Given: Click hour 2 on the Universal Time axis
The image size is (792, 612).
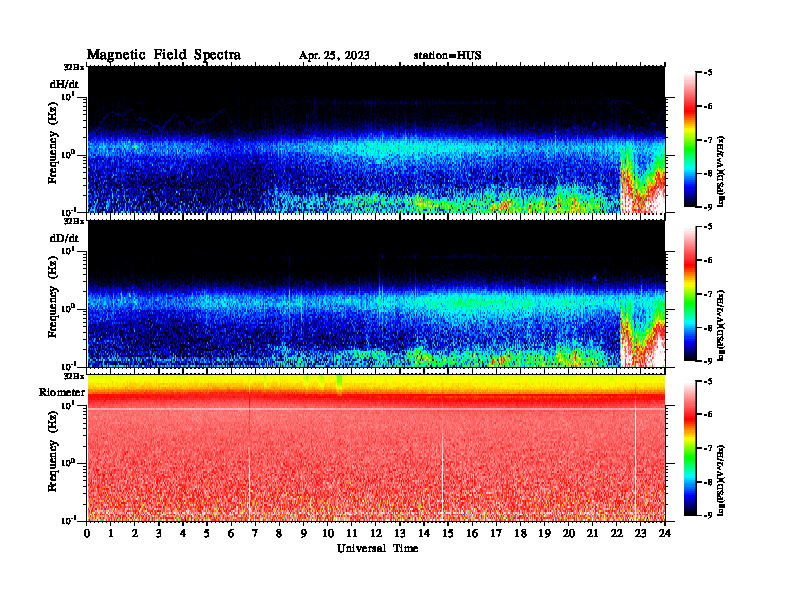Looking at the screenshot, I should (x=135, y=533).
